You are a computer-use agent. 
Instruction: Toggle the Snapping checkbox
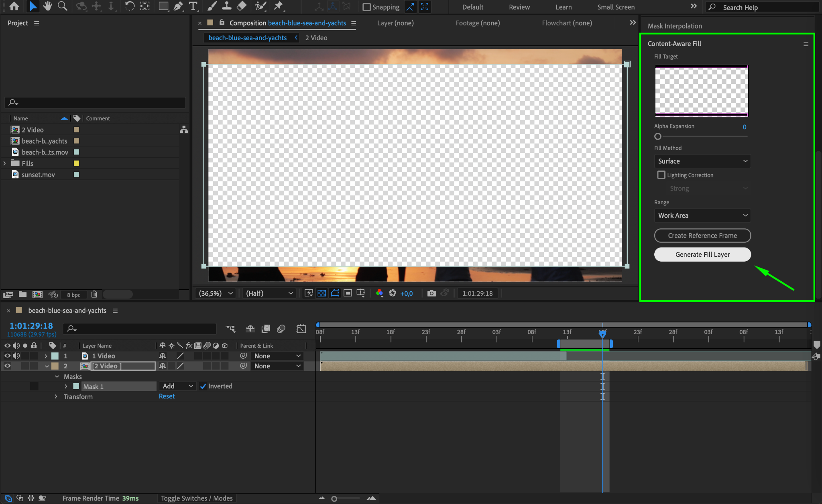[366, 7]
